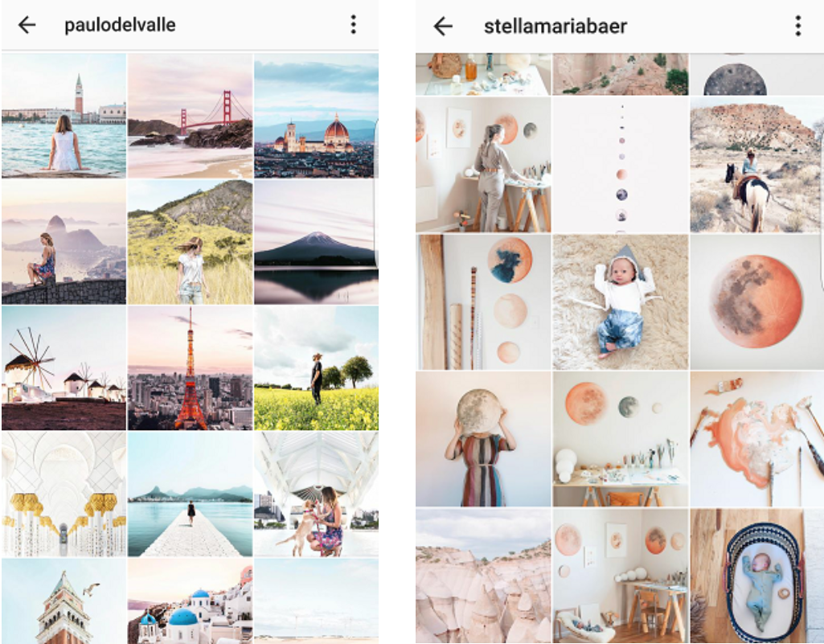Screen dimensions: 824x644
Task: Open overflow menu for stellamariabaer
Action: (x=797, y=26)
